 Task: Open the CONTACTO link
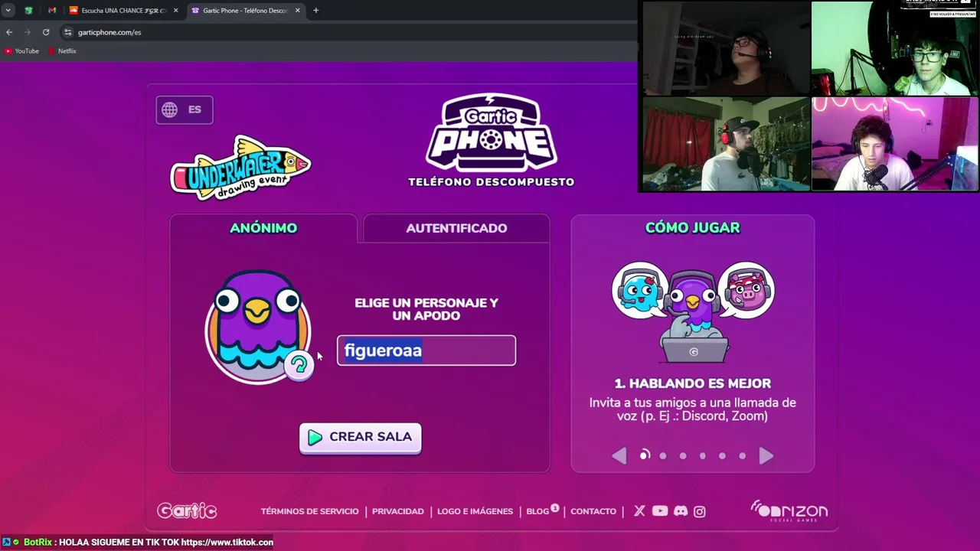593,511
